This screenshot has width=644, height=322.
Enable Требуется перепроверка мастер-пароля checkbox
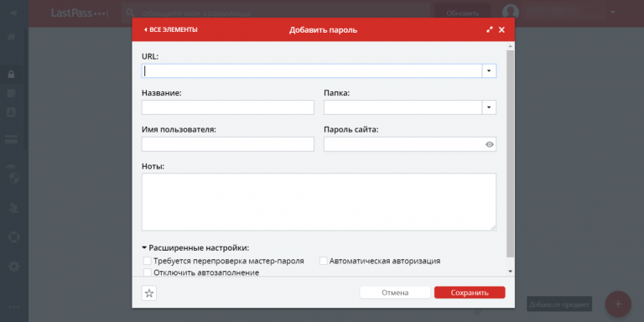147,261
